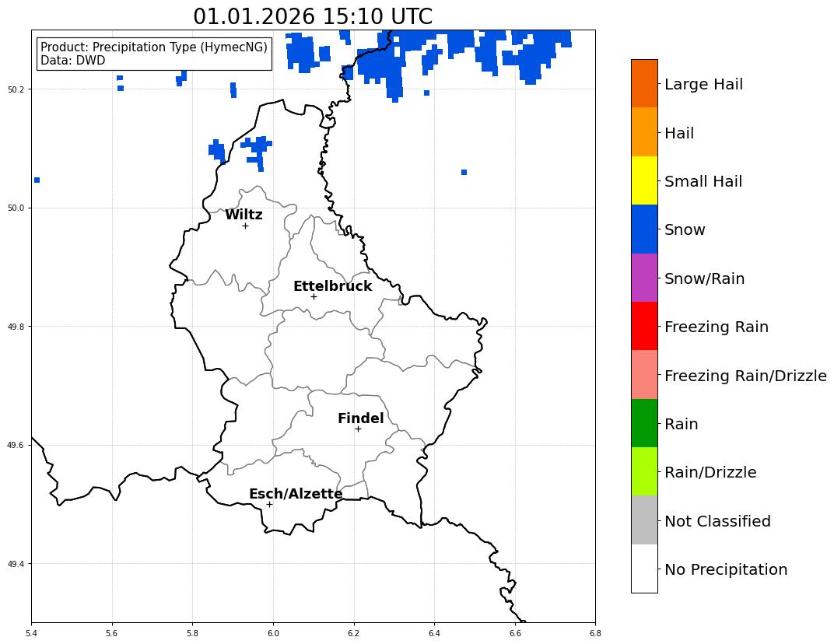
Task: Click the 'Product: Precipitation Type (HymecNG)' text
Action: [x=154, y=47]
